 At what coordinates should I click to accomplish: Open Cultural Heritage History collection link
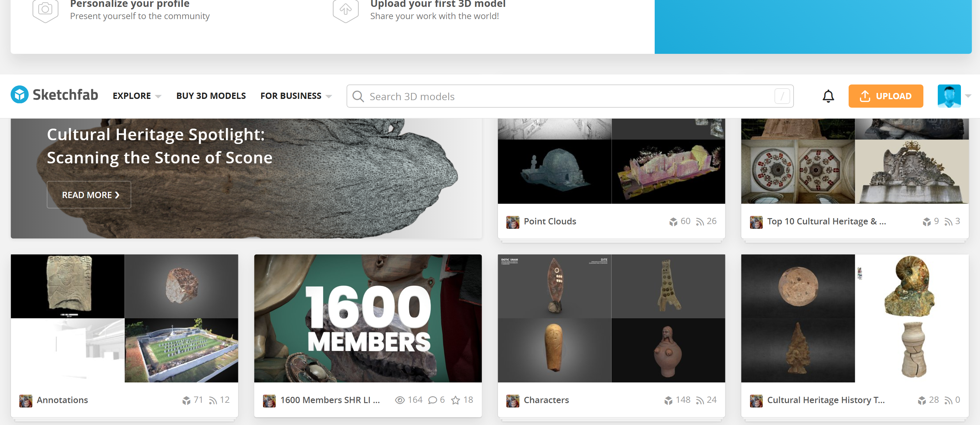825,400
